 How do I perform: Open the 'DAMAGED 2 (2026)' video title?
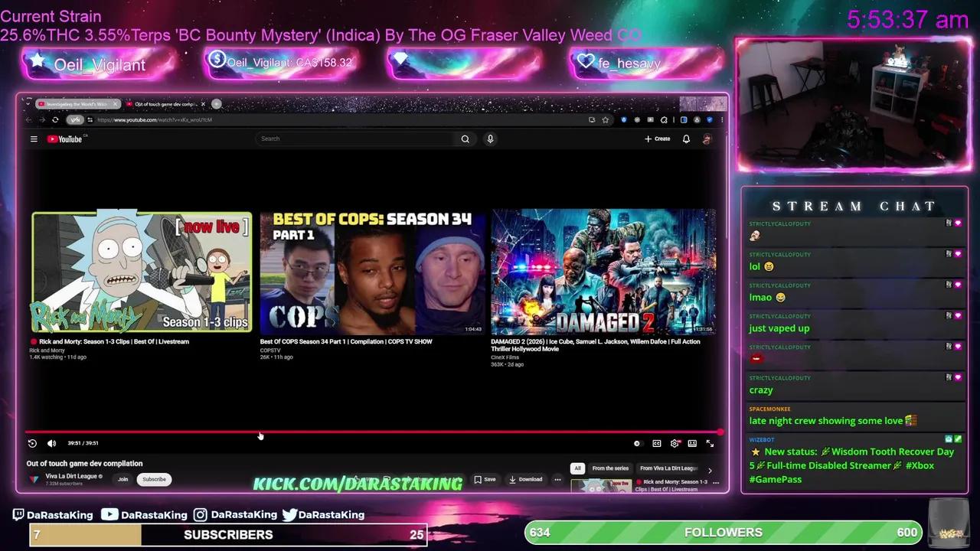[596, 345]
